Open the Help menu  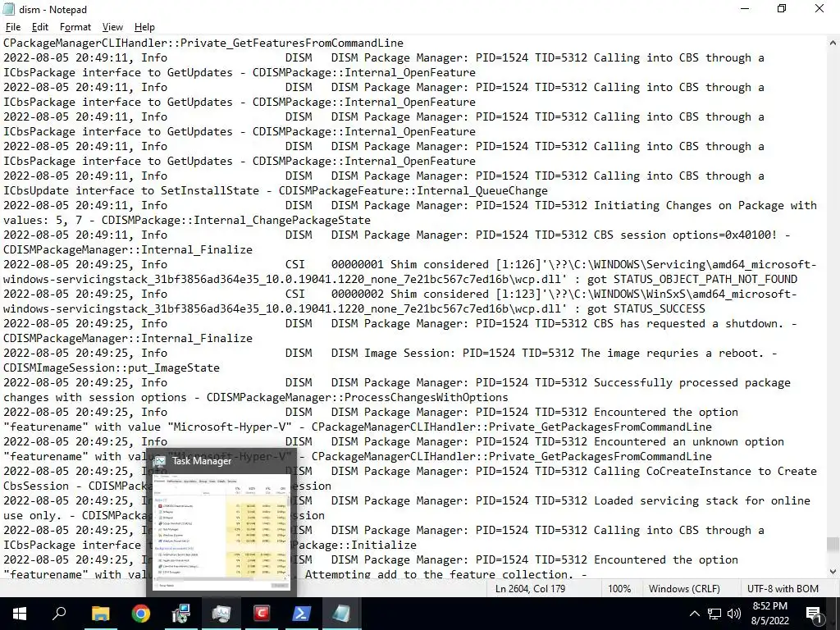(x=144, y=27)
